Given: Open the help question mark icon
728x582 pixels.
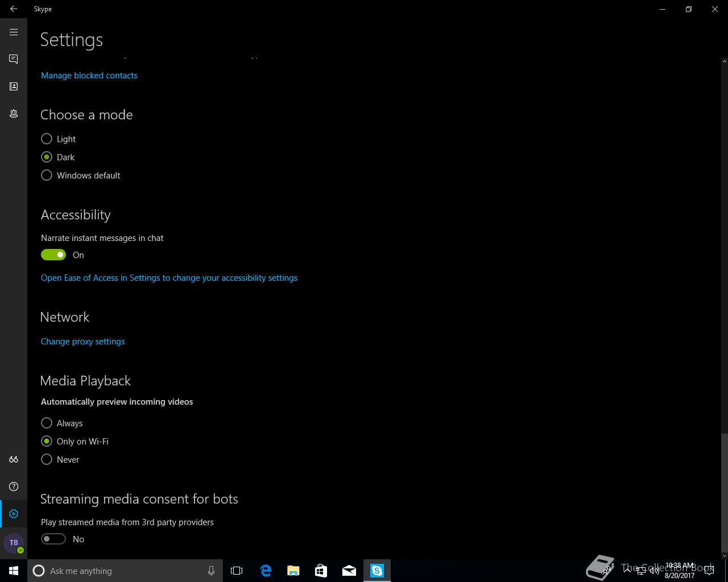Looking at the screenshot, I should coord(14,487).
